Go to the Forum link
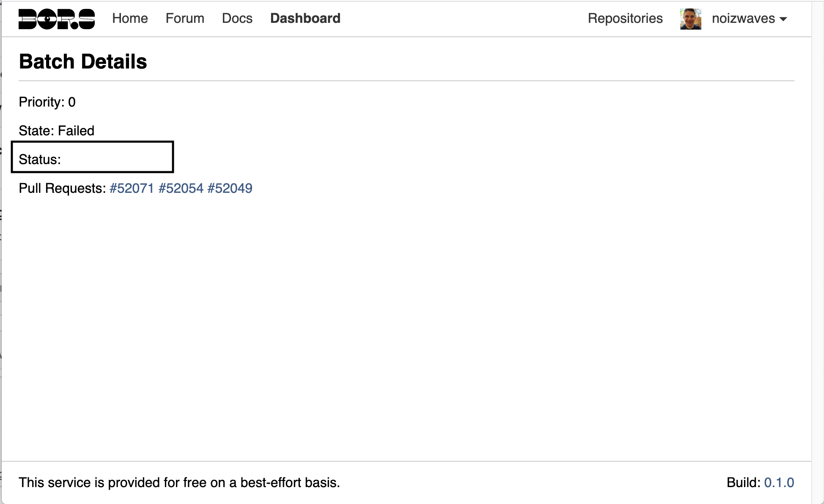Viewport: 824px width, 504px height. [185, 19]
